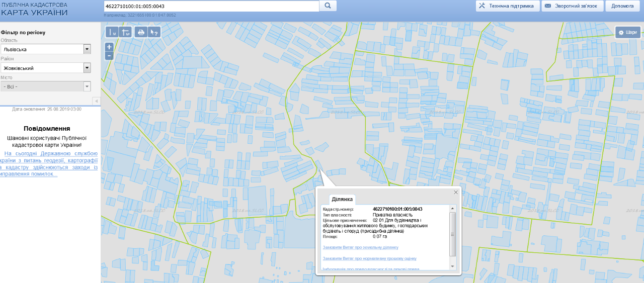Select the Ділянка tab in popup
The width and height of the screenshot is (644, 283).
point(342,200)
